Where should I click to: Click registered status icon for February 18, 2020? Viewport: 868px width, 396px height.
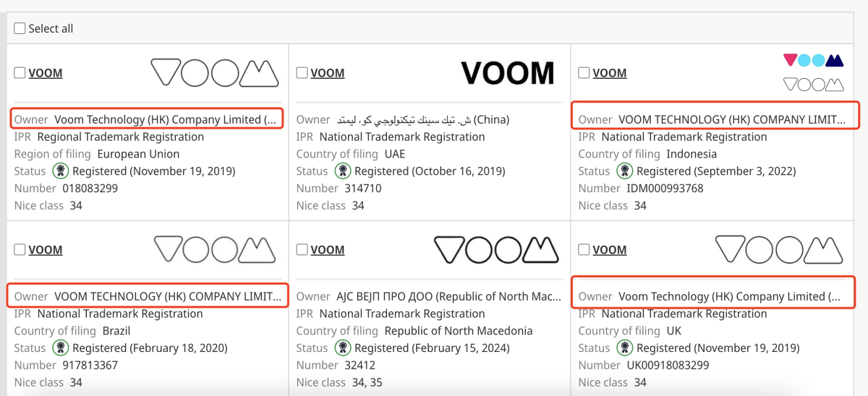(x=61, y=348)
